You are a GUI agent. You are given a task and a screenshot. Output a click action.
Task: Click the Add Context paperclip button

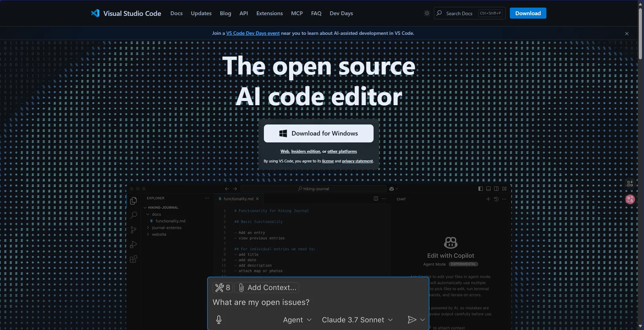coord(267,288)
